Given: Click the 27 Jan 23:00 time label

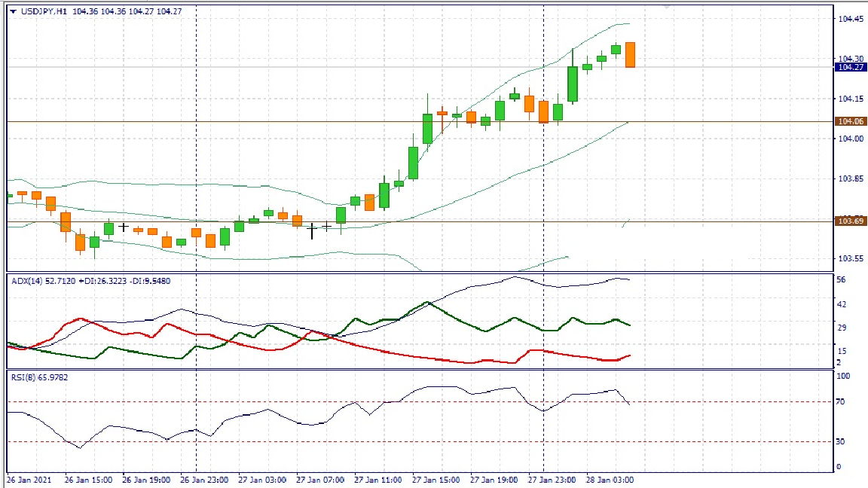Looking at the screenshot, I should point(551,480).
